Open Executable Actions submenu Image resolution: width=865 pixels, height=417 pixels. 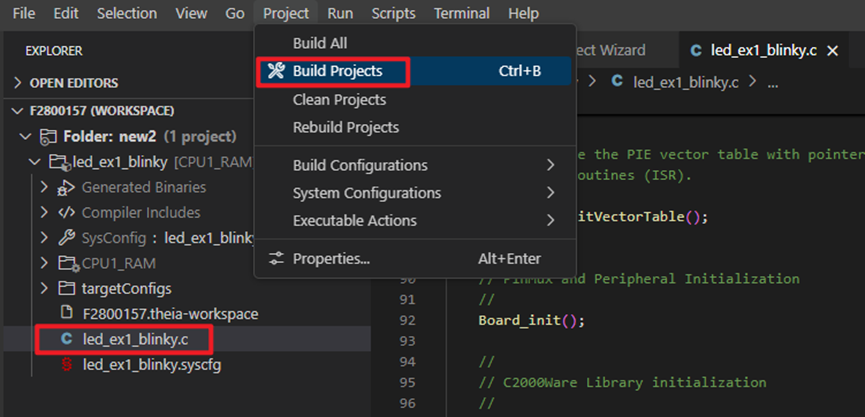click(415, 221)
